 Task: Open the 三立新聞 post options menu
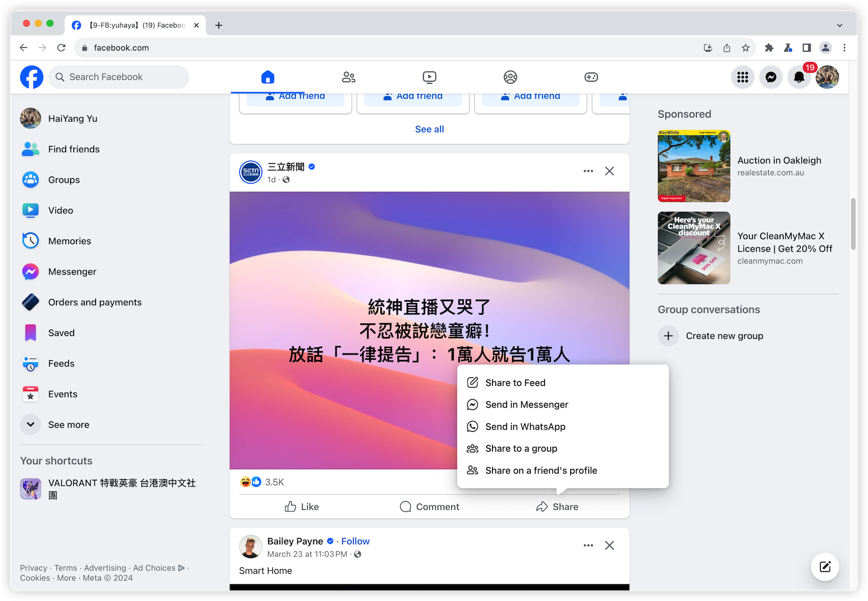588,171
